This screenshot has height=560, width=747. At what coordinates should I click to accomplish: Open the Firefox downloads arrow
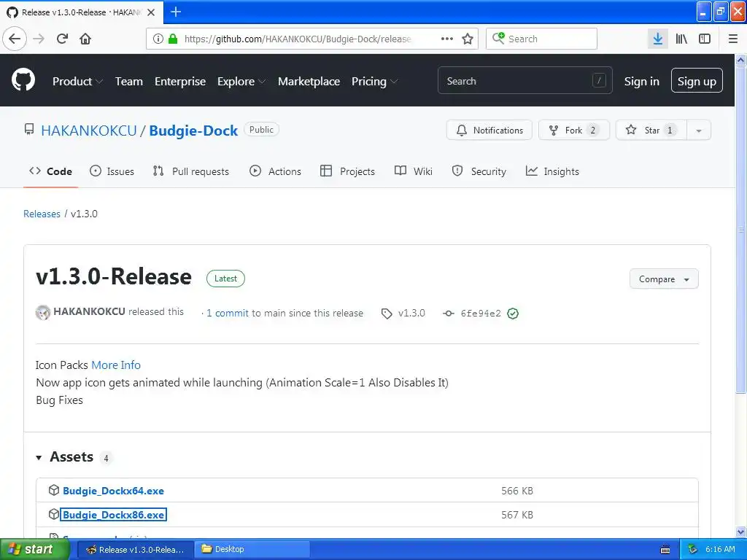point(658,39)
